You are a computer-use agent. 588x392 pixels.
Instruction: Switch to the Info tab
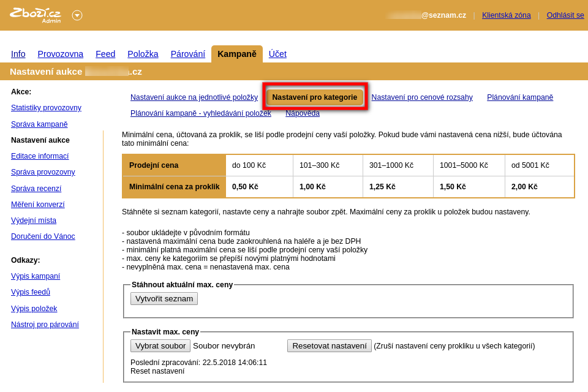point(18,54)
